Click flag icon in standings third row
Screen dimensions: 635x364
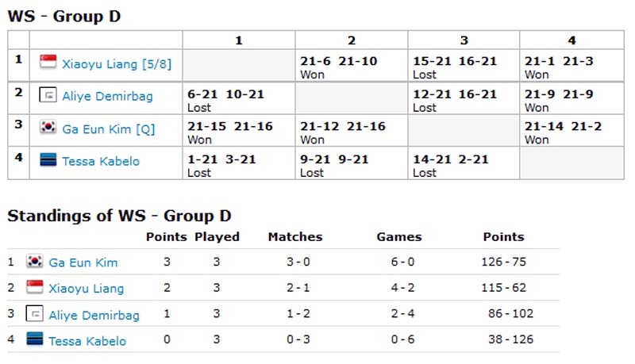coord(34,313)
